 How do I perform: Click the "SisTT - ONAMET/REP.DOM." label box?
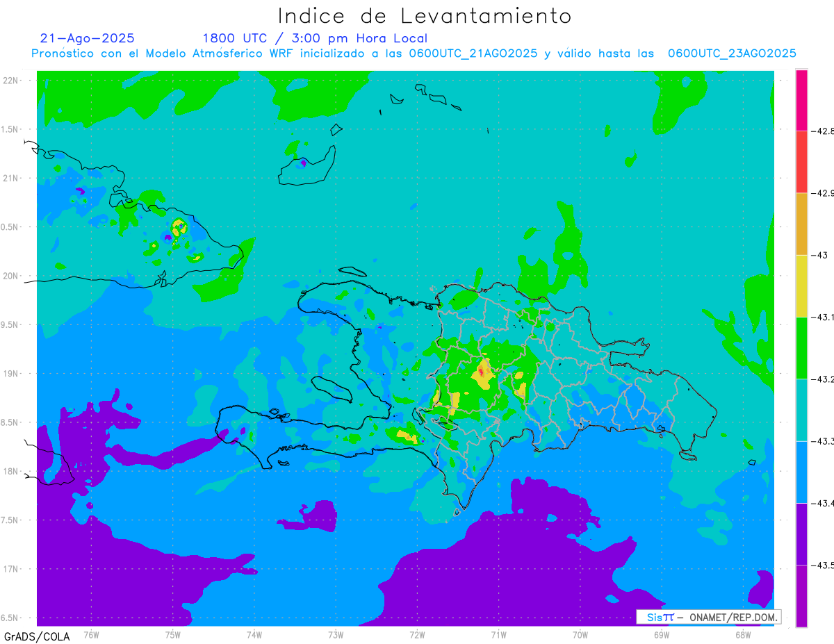(x=708, y=617)
